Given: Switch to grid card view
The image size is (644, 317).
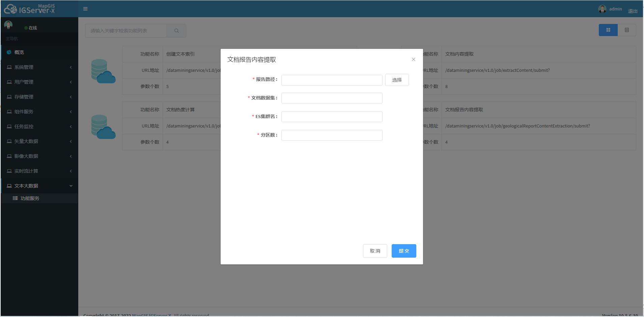Looking at the screenshot, I should (608, 30).
